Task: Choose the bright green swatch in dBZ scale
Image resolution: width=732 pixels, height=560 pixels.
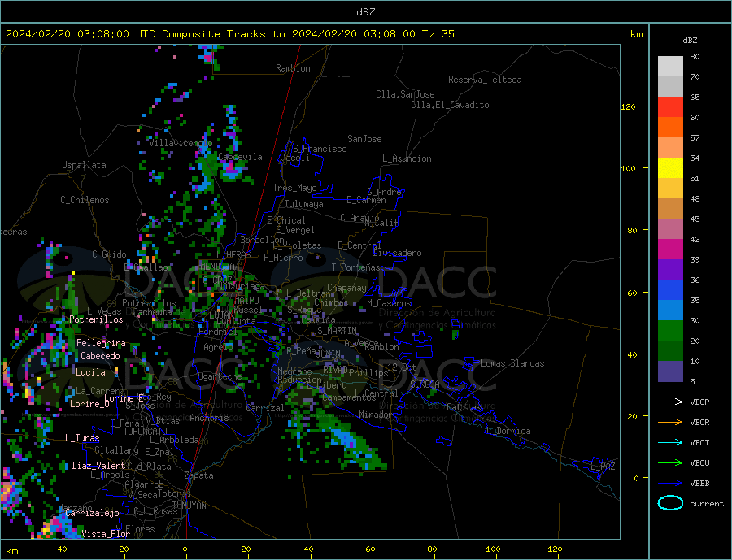Action: pos(670,331)
